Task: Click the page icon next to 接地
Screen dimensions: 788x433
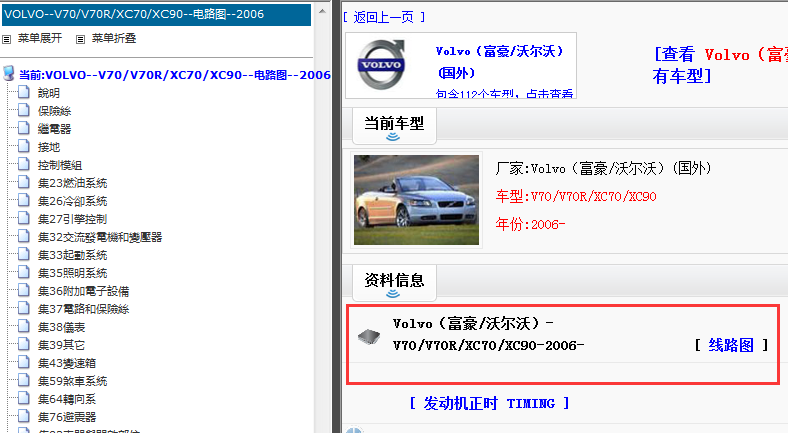Action: tap(24, 146)
